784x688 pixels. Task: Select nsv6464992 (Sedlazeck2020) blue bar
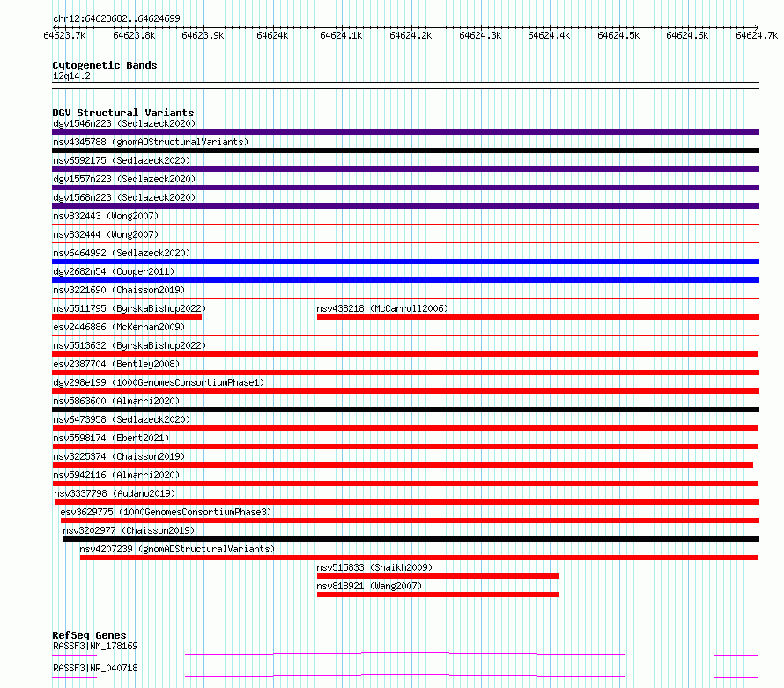[405, 262]
